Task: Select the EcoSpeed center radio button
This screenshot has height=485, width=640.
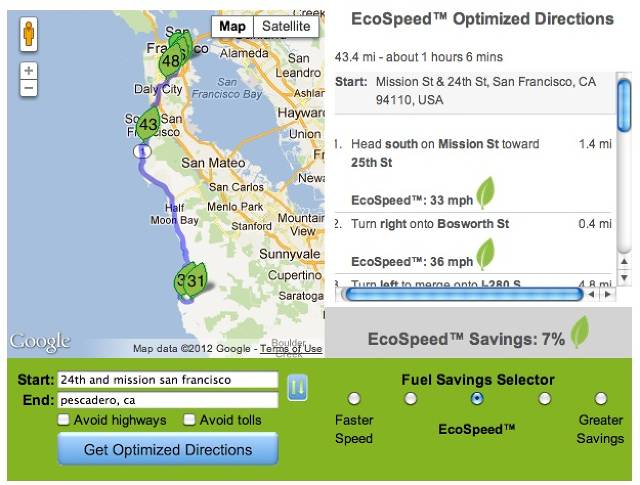Action: (477, 398)
